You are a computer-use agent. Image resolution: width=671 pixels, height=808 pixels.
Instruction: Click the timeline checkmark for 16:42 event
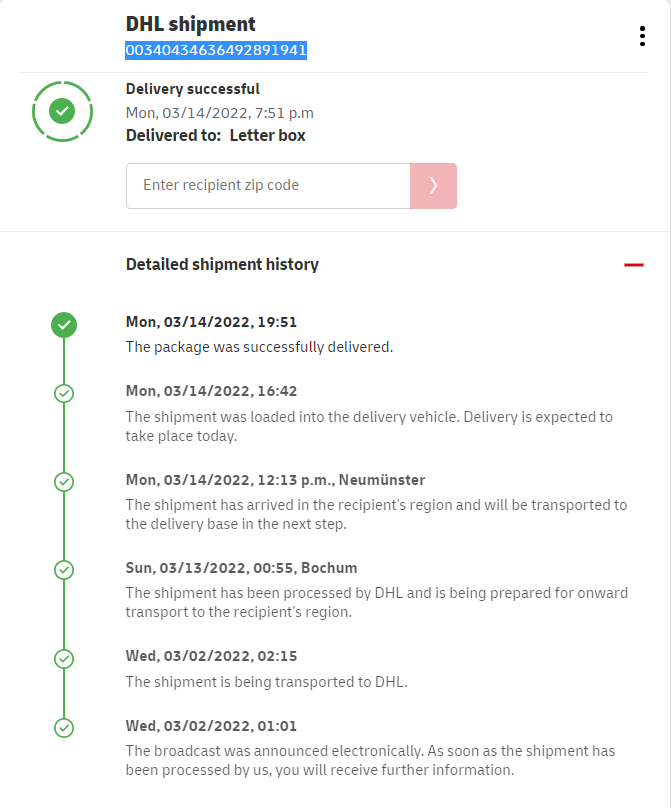pyautogui.click(x=64, y=393)
